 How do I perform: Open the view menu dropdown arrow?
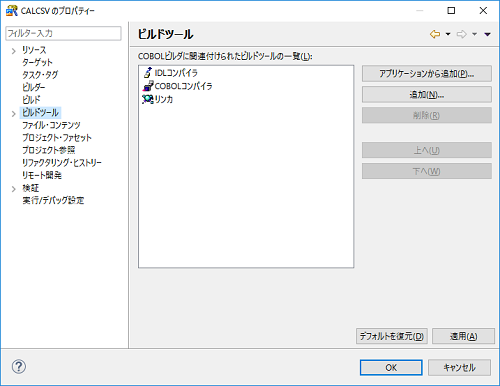(x=487, y=34)
